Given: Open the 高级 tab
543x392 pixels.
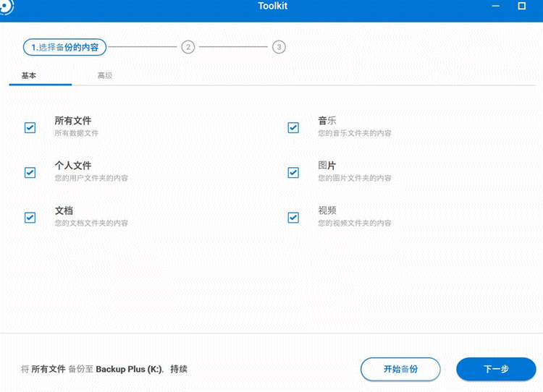Looking at the screenshot, I should coord(105,75).
